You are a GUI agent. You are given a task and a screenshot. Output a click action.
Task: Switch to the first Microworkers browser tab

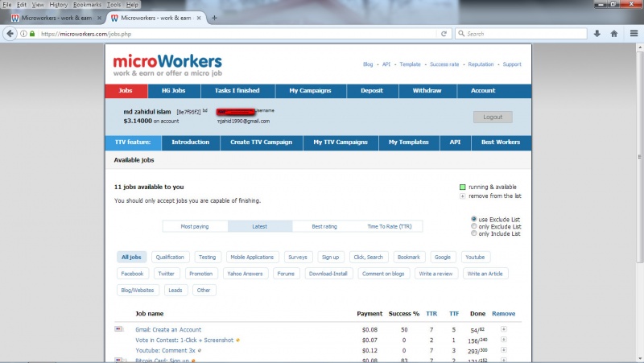click(56, 18)
